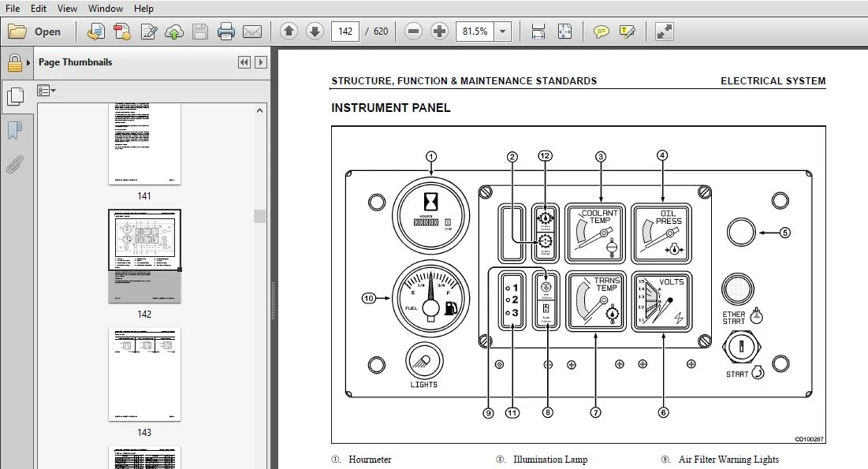Click the print icon
Image resolution: width=868 pixels, height=469 pixels.
225,32
